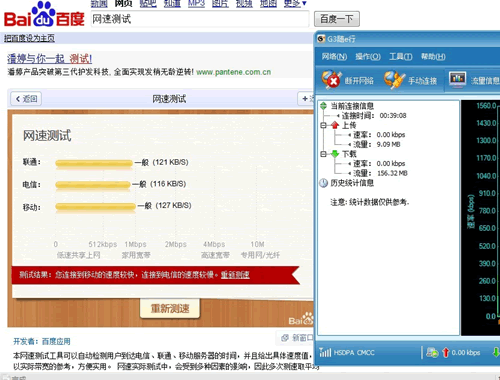Screen dimensions: 500x380
Task: Click the Baidu paw logo
Action: pyautogui.click(x=44, y=14)
